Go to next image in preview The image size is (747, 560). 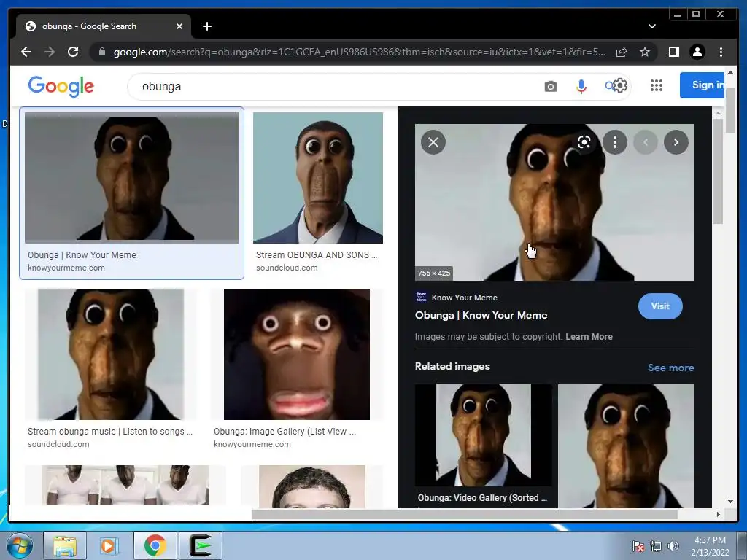(x=676, y=142)
